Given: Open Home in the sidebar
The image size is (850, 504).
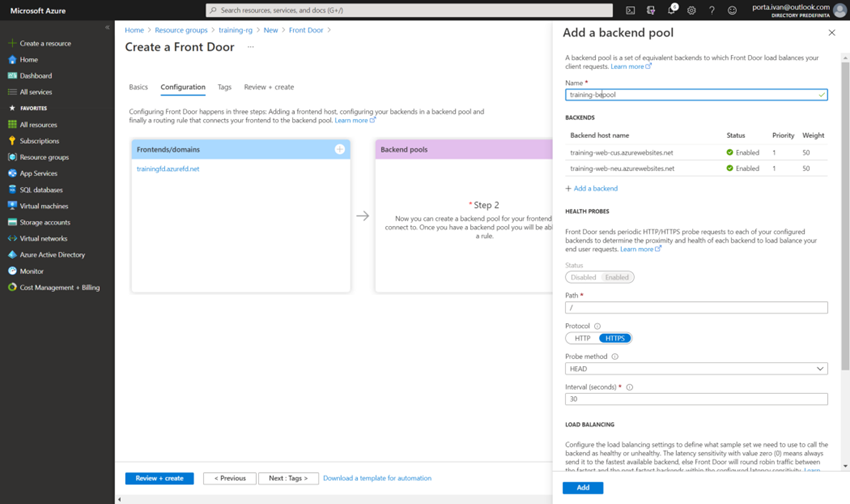Looking at the screenshot, I should pos(29,60).
